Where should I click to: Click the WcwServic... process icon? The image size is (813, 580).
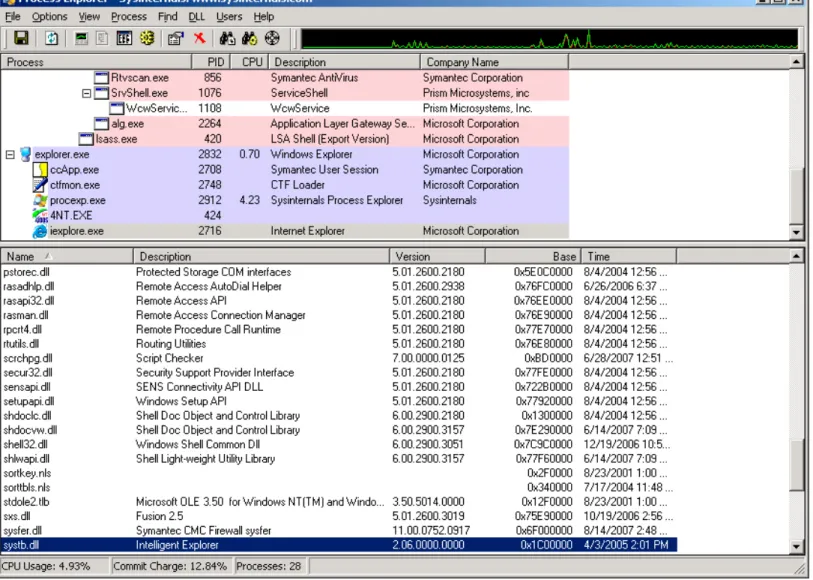tap(117, 108)
